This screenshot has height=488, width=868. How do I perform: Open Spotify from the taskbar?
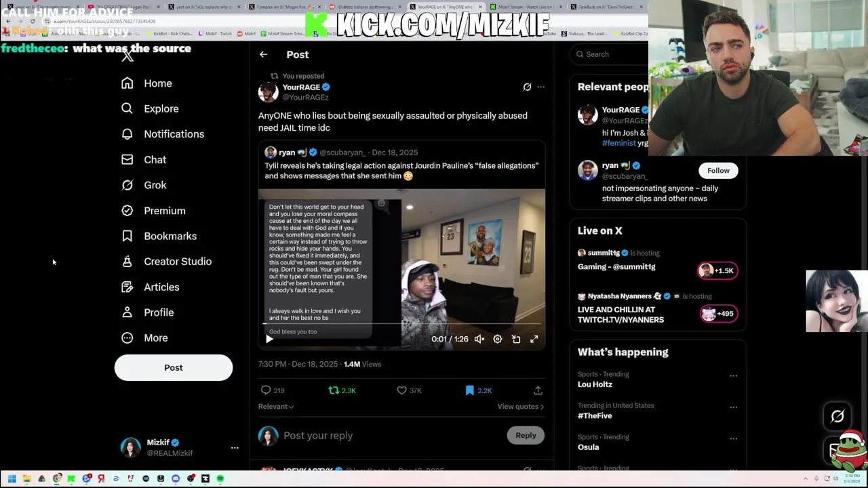click(x=220, y=479)
